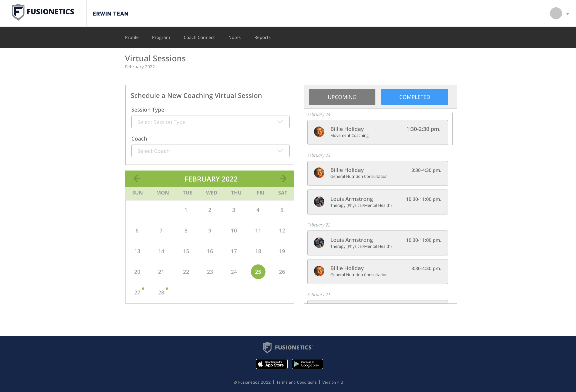Click the footer Fusionetics logo
The height and width of the screenshot is (392, 576).
288,347
